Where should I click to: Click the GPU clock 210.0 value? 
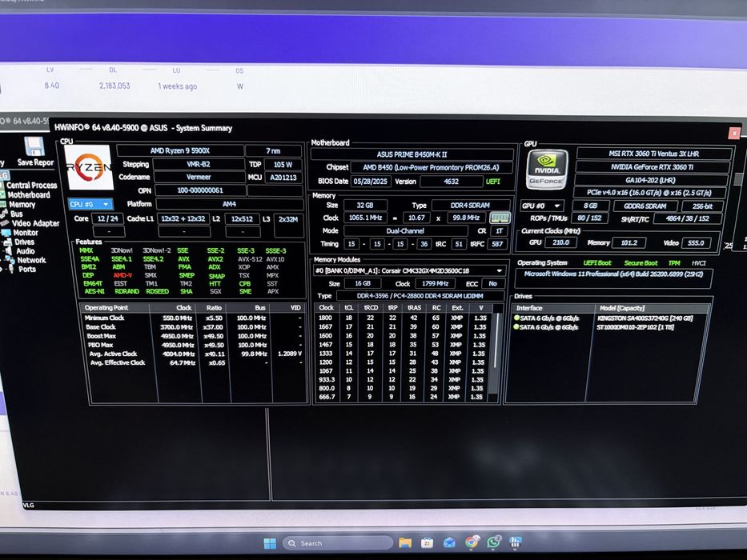pyautogui.click(x=560, y=242)
